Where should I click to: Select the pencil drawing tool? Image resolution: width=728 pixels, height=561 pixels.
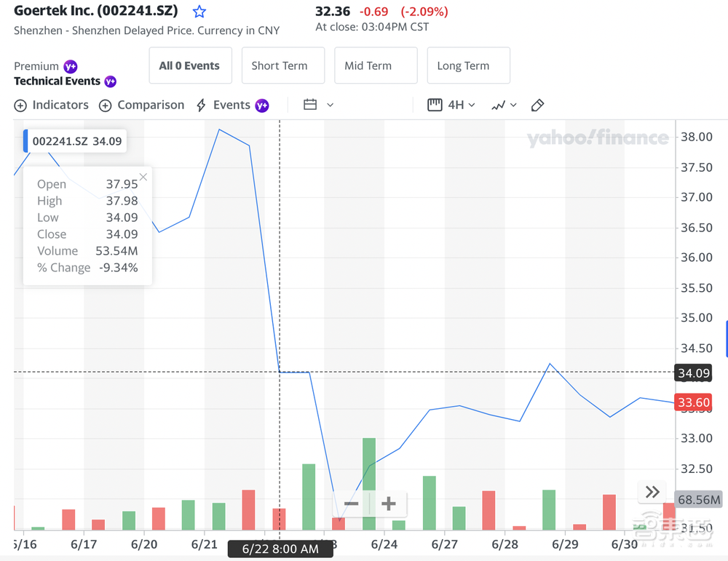(538, 106)
